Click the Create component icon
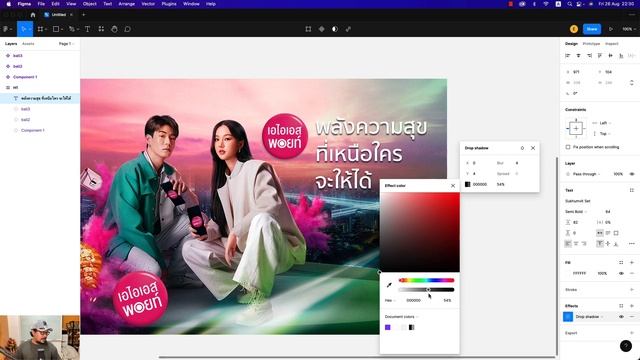 (322, 29)
